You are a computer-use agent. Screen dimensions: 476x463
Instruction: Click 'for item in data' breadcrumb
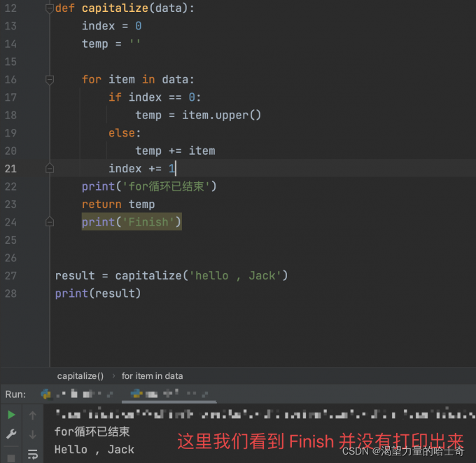[x=153, y=376]
